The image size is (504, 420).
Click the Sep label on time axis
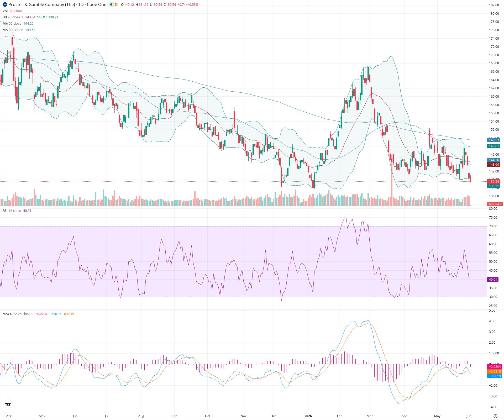coord(174,416)
